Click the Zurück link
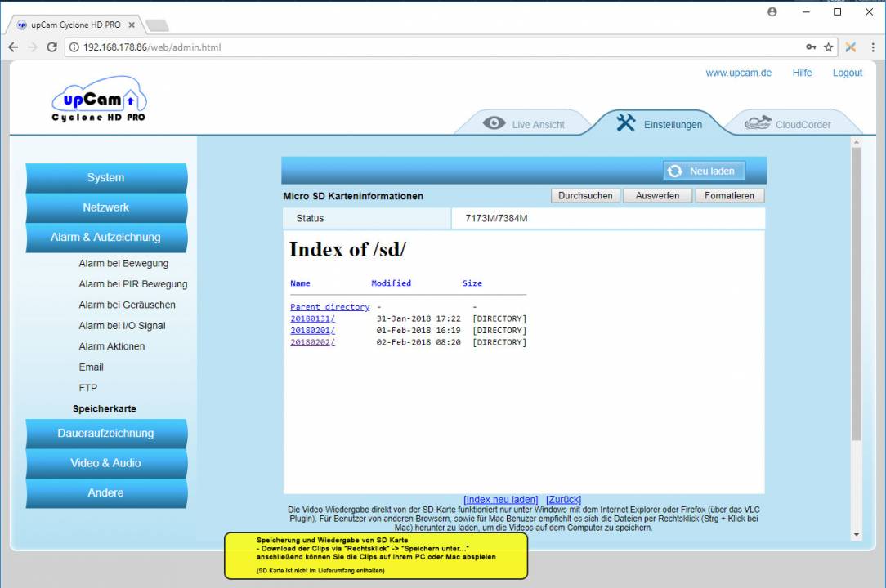 [x=563, y=500]
